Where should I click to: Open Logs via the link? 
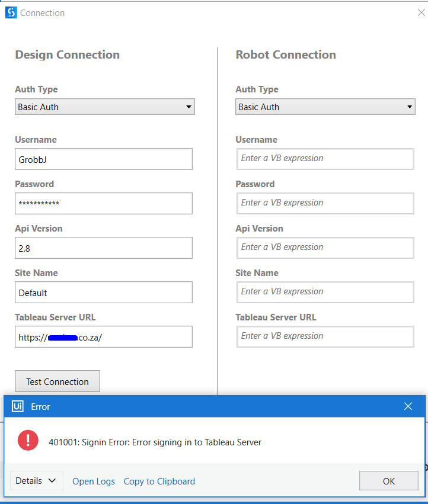tap(93, 481)
